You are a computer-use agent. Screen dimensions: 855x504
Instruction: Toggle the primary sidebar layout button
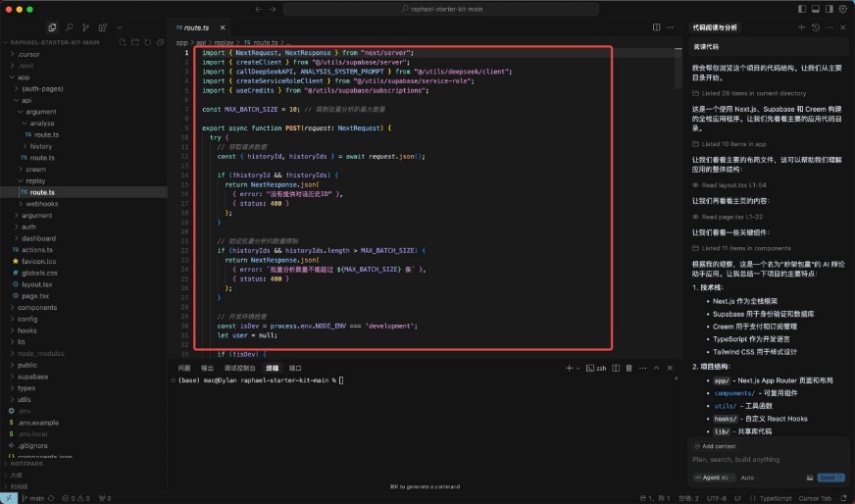tap(801, 9)
